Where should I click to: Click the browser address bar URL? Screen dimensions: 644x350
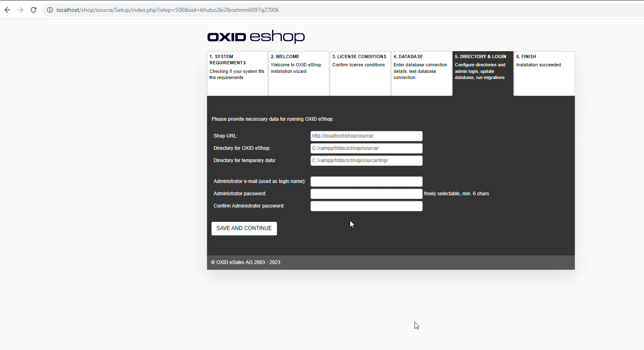[168, 10]
